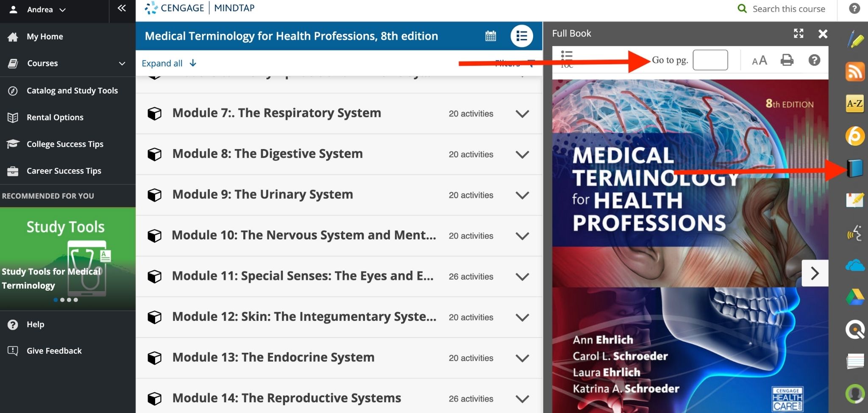The height and width of the screenshot is (413, 868).
Task: Open the A-Z dictionary tool
Action: pos(855,104)
